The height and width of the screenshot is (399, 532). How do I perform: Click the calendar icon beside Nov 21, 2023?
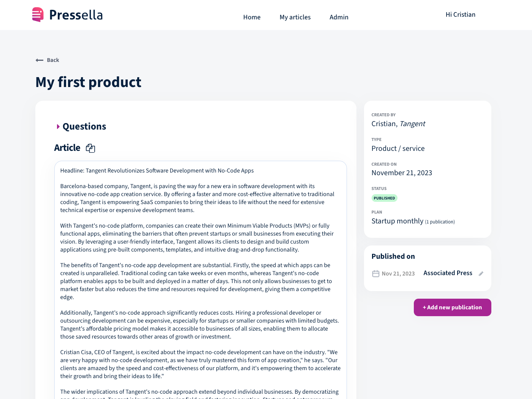(x=375, y=274)
